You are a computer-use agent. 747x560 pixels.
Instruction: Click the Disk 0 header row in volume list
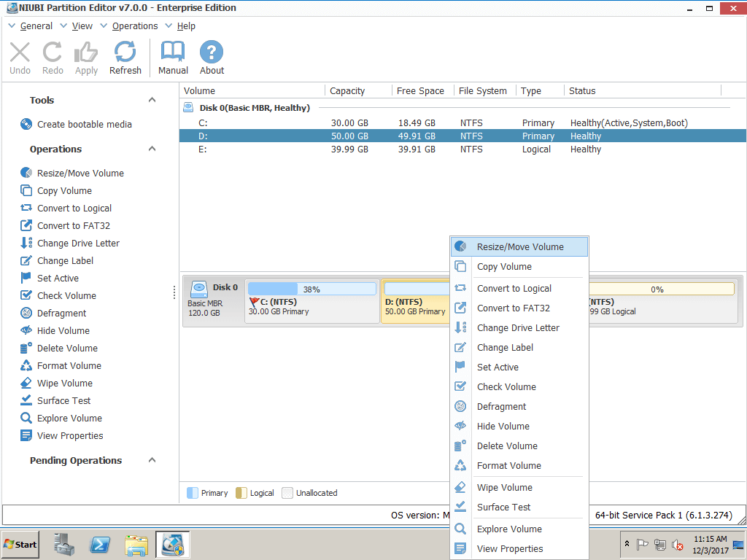click(x=457, y=108)
